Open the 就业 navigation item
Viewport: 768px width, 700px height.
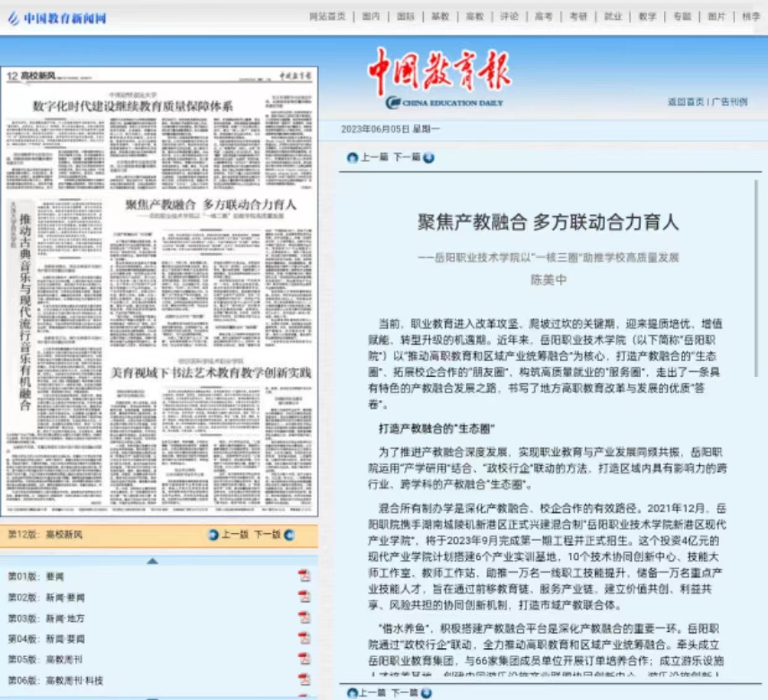point(613,17)
